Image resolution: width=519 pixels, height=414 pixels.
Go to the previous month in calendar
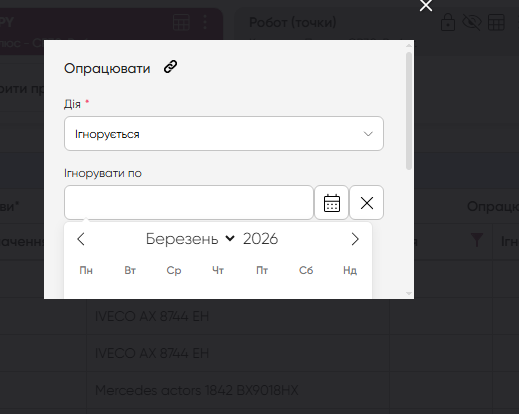tap(81, 239)
